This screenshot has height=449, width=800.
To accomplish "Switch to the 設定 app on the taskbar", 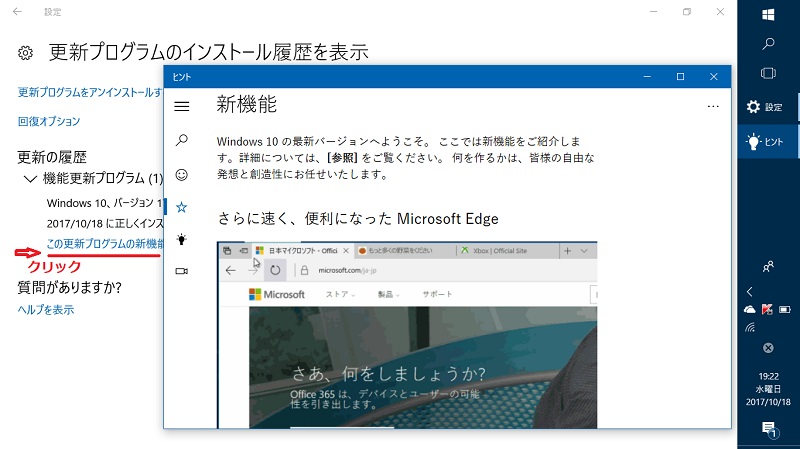I will (768, 107).
